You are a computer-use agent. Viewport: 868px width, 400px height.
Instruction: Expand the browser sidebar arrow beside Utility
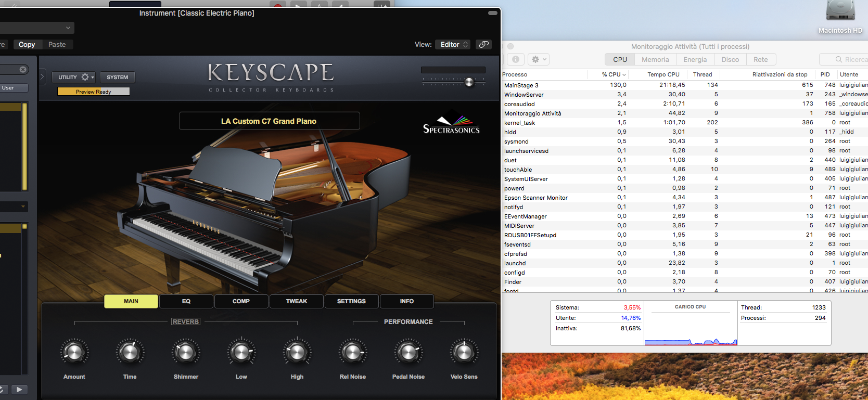42,77
